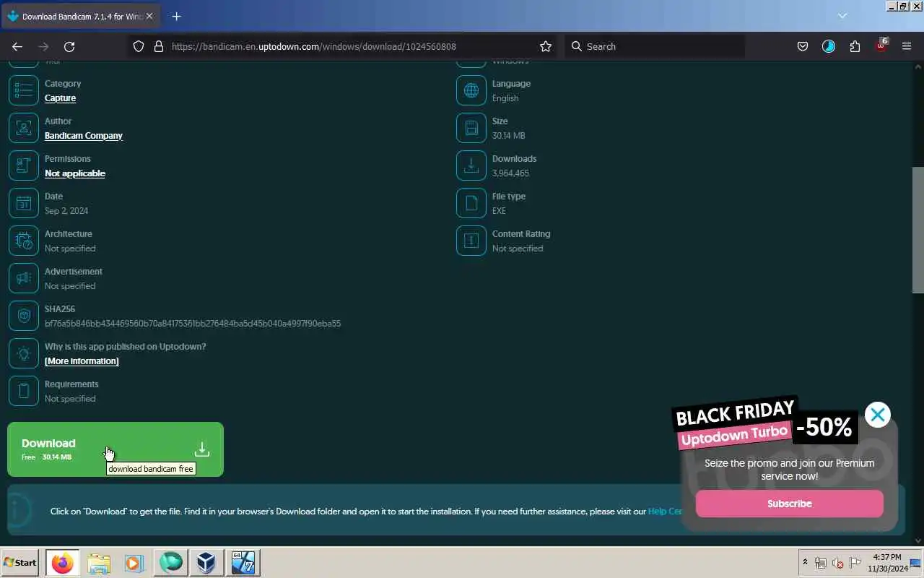Open the round blue profile icon in toolbar
This screenshot has height=578, width=924.
pos(829,46)
